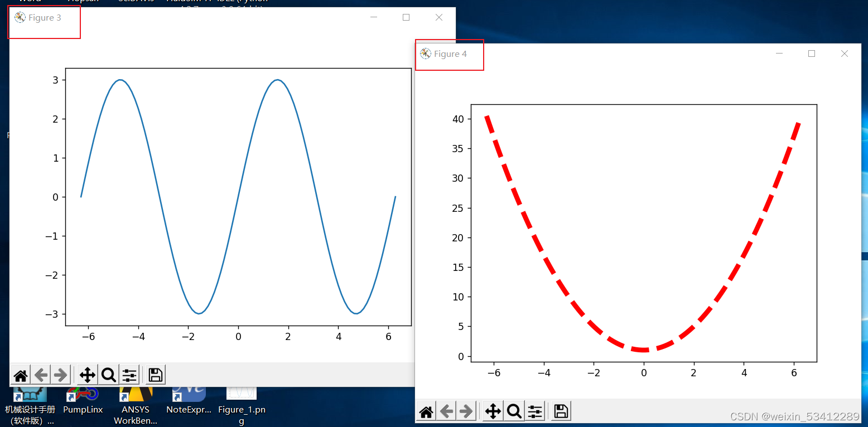Screen dimensions: 868x427
Task: Click y-axis label −3 in Figure 3
Action: tap(52, 314)
